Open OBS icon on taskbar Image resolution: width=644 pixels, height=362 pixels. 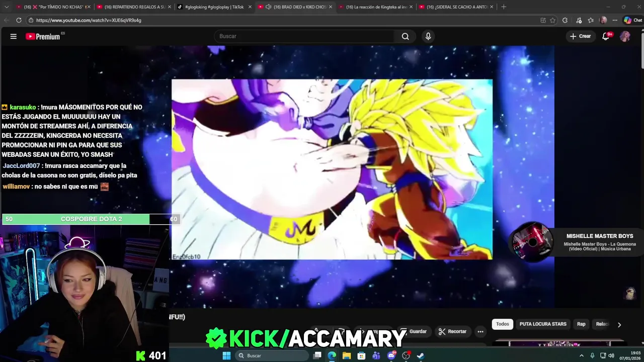point(406,355)
